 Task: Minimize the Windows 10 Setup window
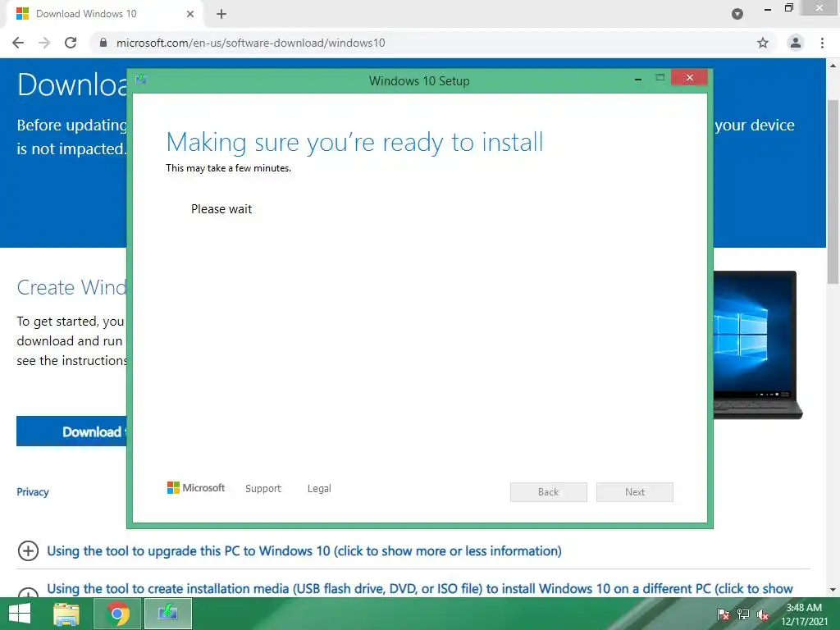[638, 80]
